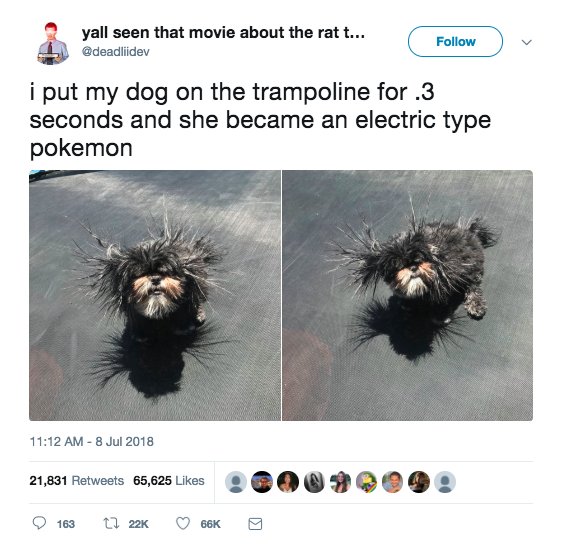This screenshot has height=555, width=562.
Task: Open the right photo of the dog
Action: coord(408,295)
